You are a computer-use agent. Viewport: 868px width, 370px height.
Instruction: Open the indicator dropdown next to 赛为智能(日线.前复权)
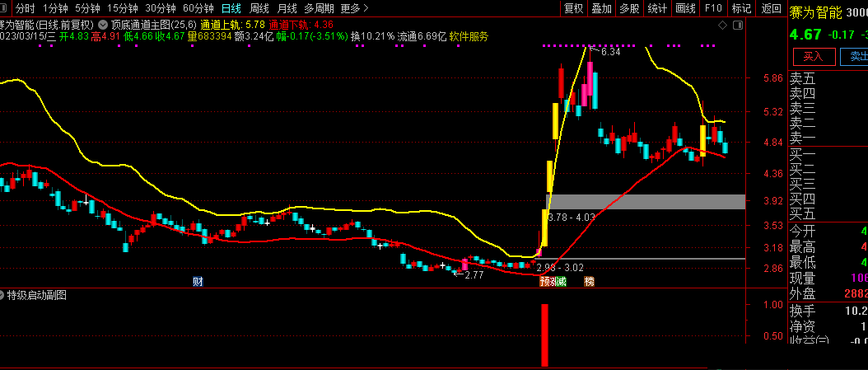coord(103,25)
